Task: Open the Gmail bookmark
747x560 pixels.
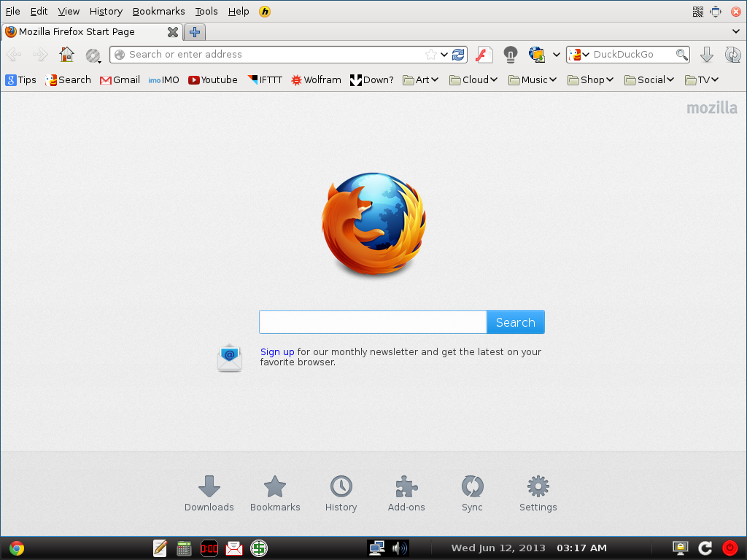Action: [120, 80]
